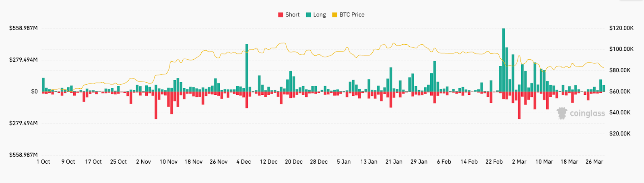Click the $120.00K price axis label
This screenshot has width=644, height=183.
click(x=621, y=28)
